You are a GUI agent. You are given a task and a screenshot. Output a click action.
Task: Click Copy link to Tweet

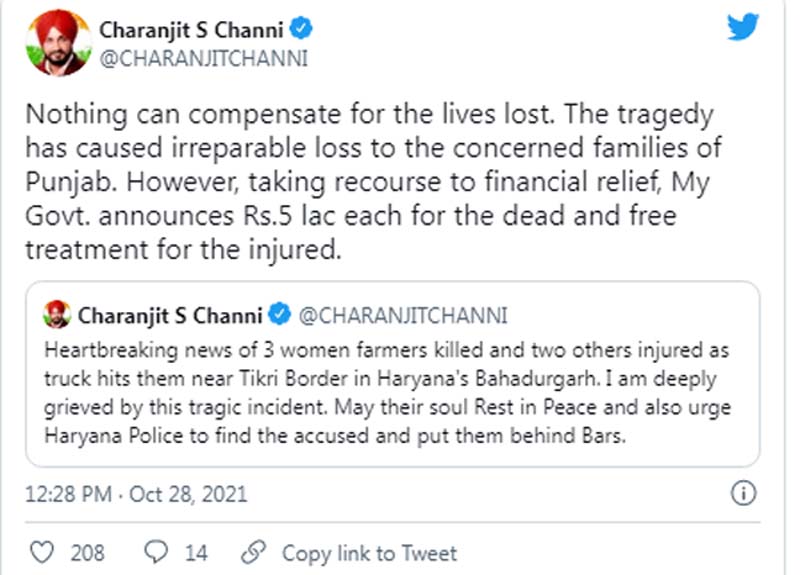(x=369, y=553)
